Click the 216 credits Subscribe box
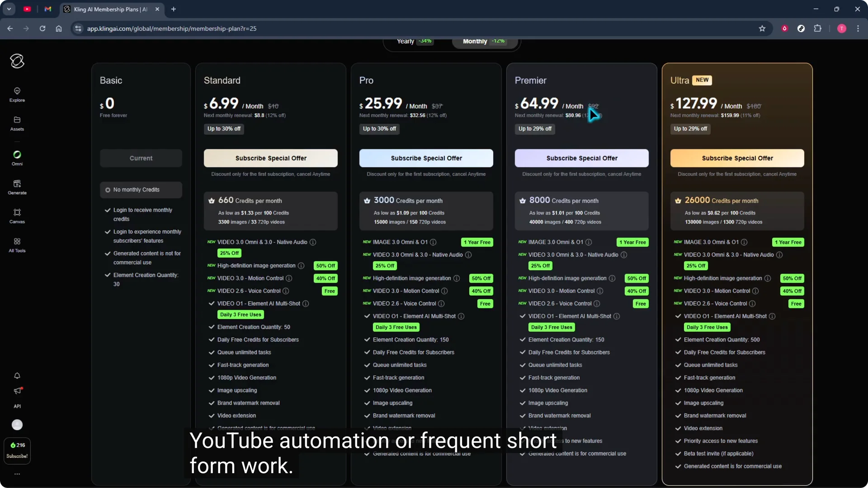This screenshot has width=868, height=488. 17,450
